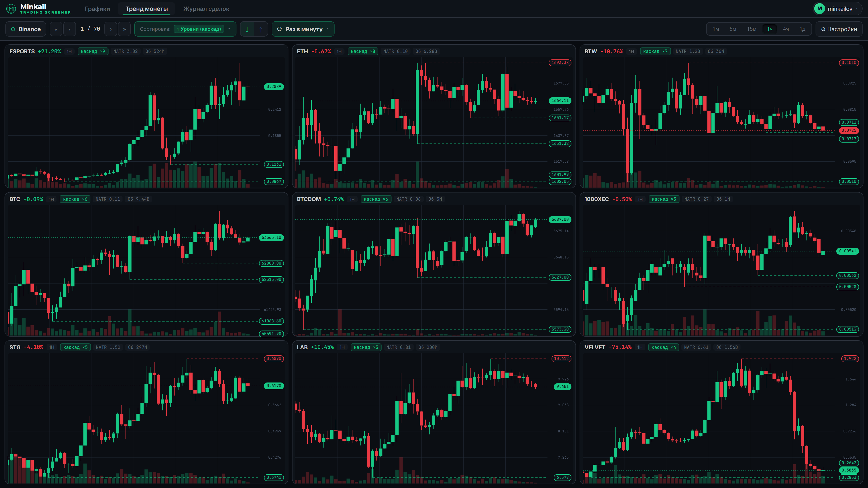Select the 1м timeframe
The width and height of the screenshot is (868, 488).
pos(716,29)
